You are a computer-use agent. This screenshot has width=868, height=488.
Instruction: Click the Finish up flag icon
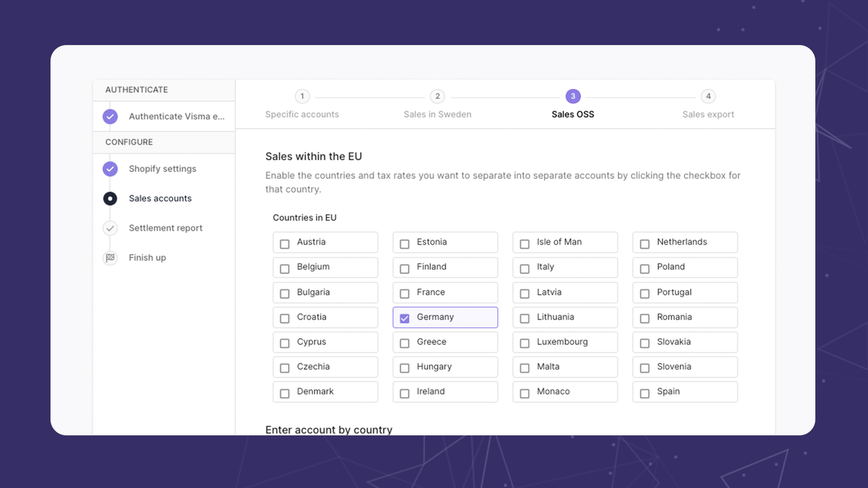(110, 258)
